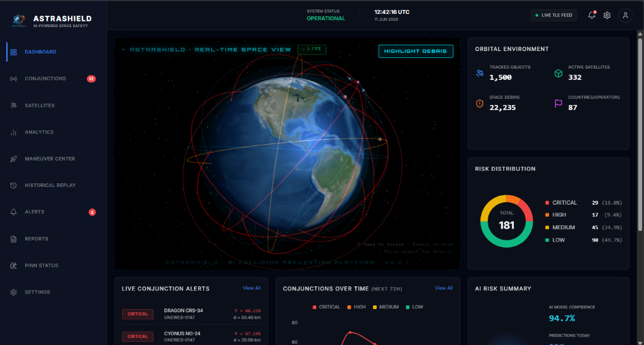Open the user profile avatar
644x345 pixels.
pos(625,15)
